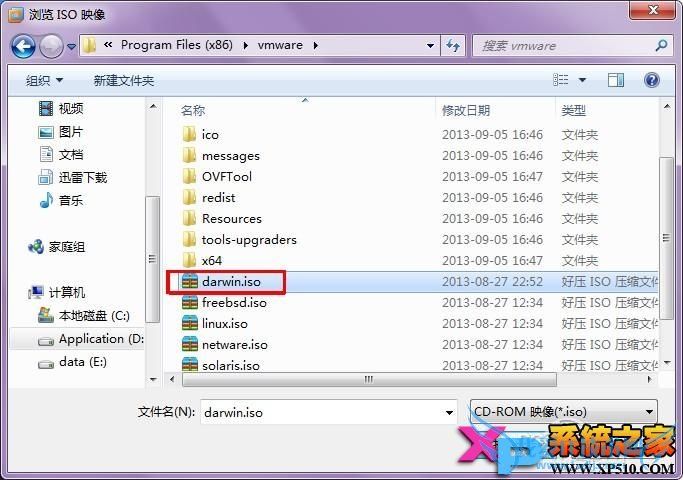The image size is (683, 480).
Task: Select 图片 in the navigation pane
Action: (x=61, y=132)
